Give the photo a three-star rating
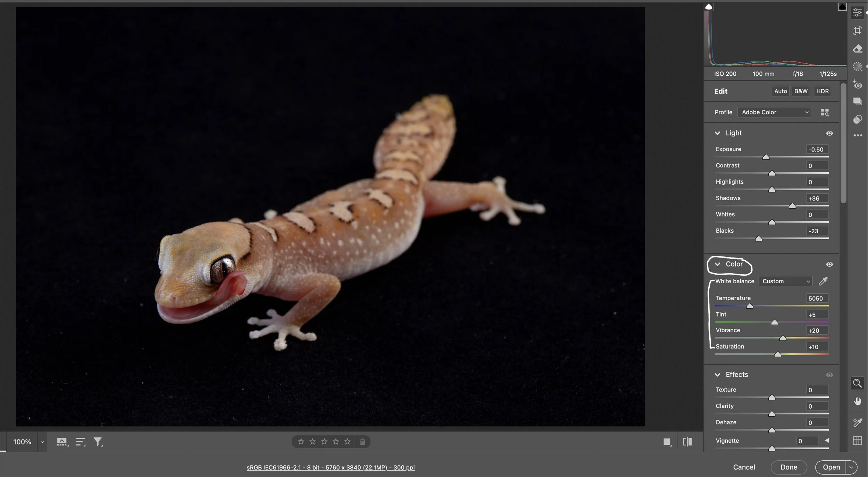Viewport: 868px width, 477px height. click(x=324, y=441)
